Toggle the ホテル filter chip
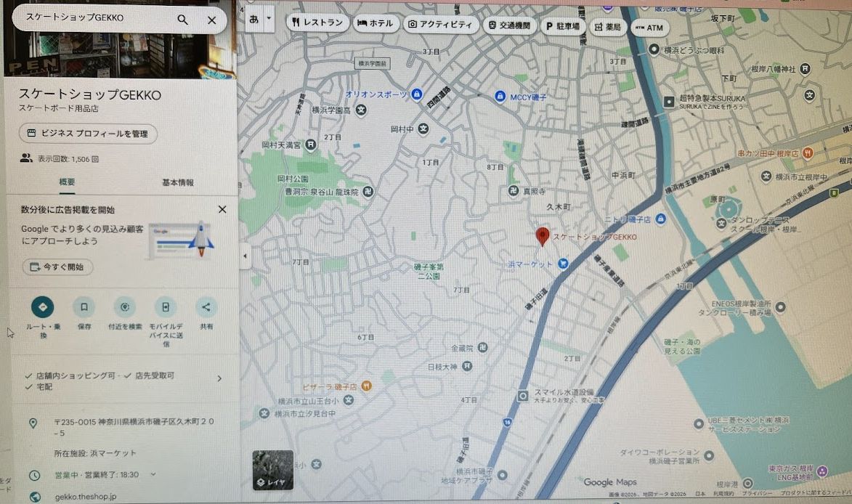The height and width of the screenshot is (504, 852). (376, 23)
